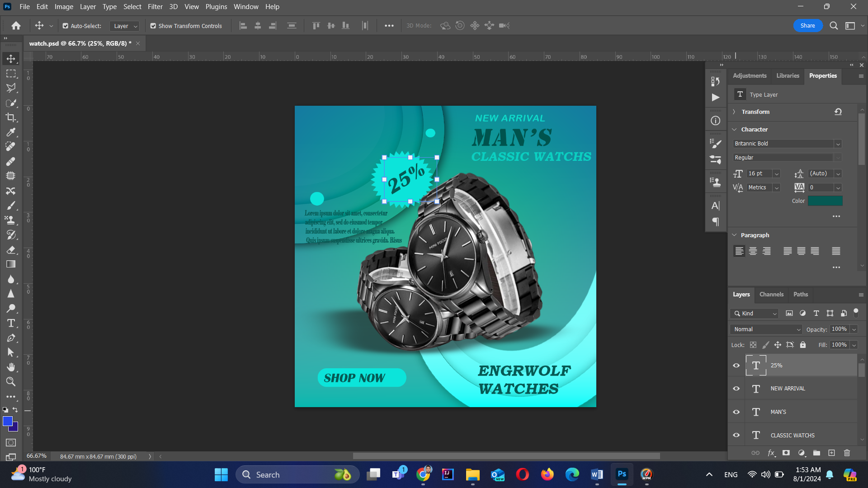Click the foreground color swatch
This screenshot has height=488, width=868.
click(7, 421)
